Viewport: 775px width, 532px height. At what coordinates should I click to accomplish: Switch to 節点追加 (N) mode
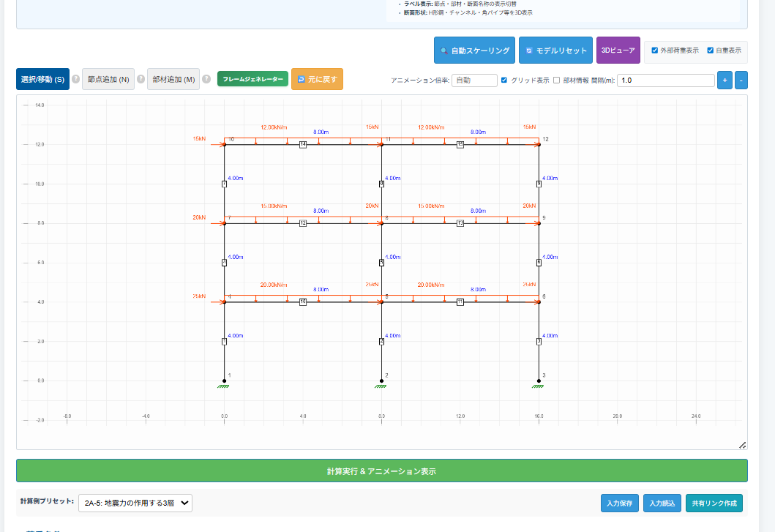[108, 79]
